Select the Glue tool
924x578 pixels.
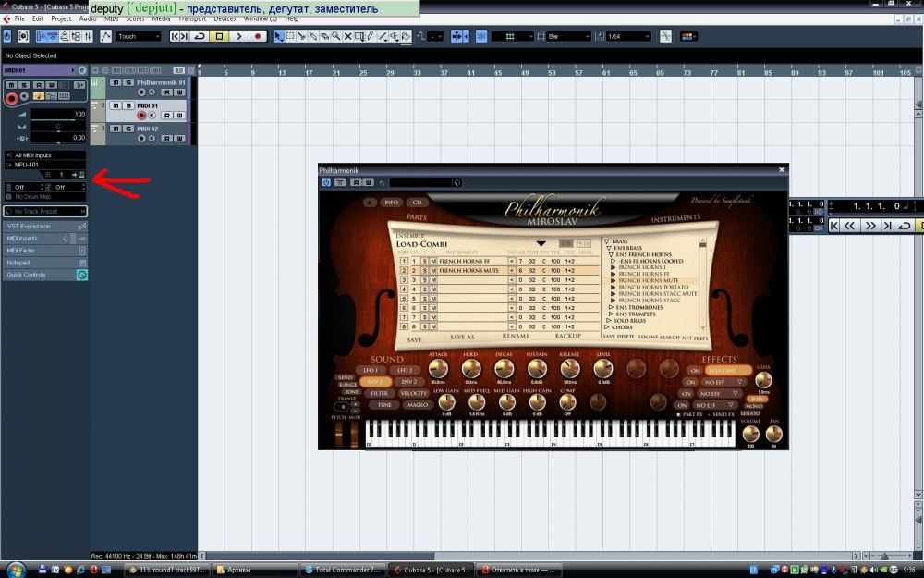click(x=313, y=37)
